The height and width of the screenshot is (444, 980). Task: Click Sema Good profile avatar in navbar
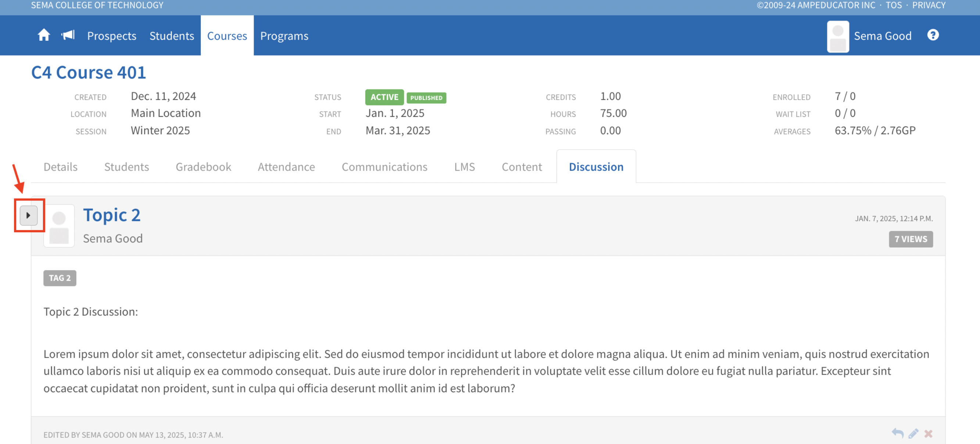tap(838, 36)
